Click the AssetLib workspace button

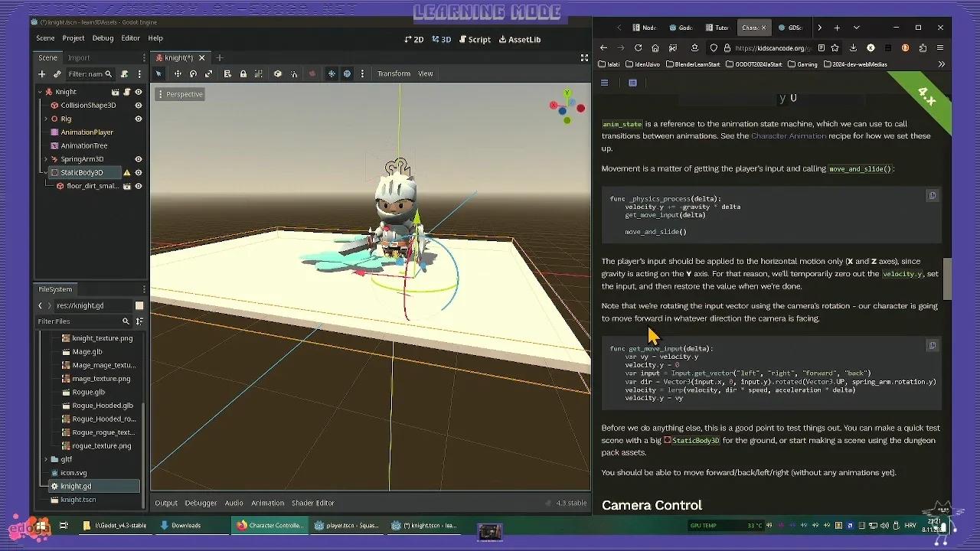tap(520, 39)
